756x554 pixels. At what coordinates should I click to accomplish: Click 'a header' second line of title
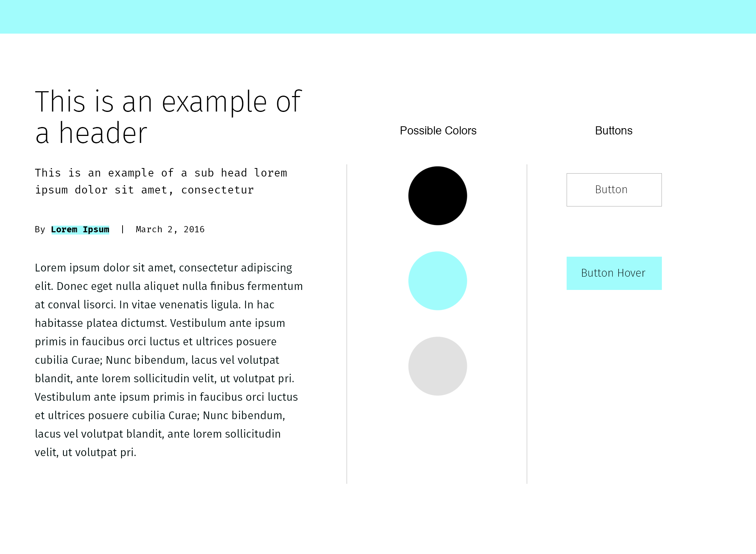tap(91, 133)
